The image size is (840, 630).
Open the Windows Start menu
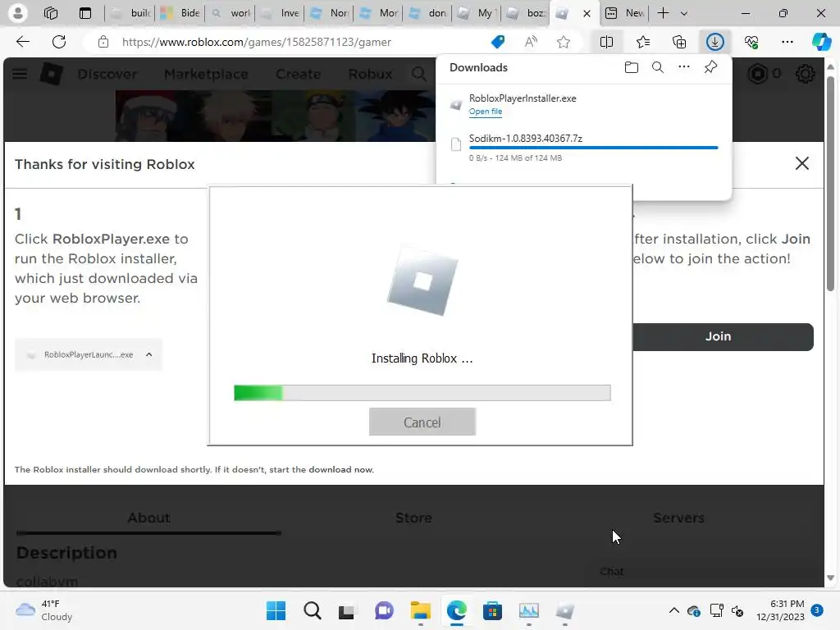point(276,610)
